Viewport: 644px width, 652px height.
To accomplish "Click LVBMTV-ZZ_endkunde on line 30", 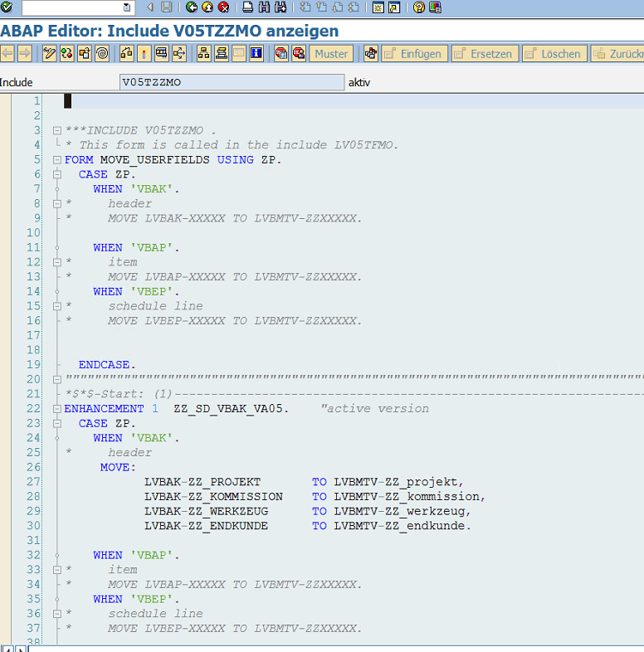I will tap(399, 526).
